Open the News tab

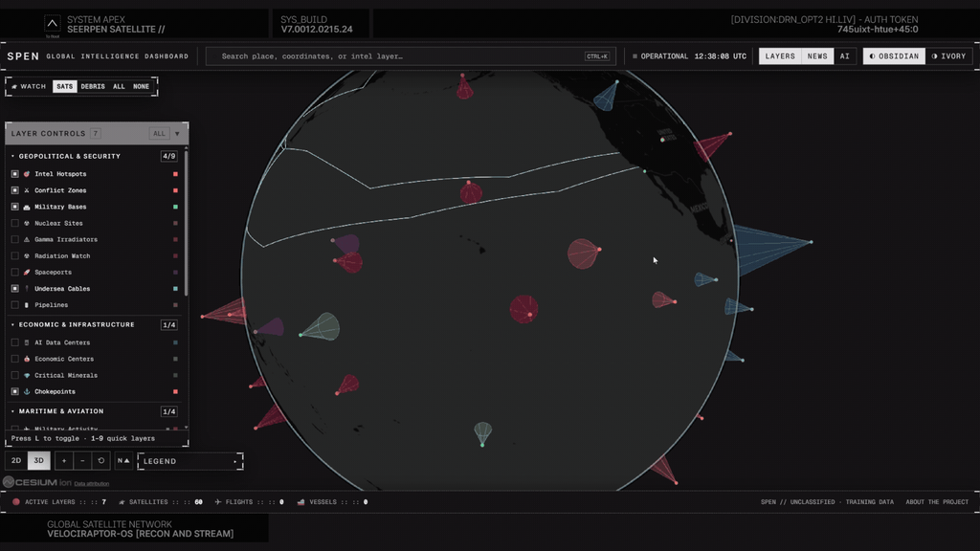817,56
